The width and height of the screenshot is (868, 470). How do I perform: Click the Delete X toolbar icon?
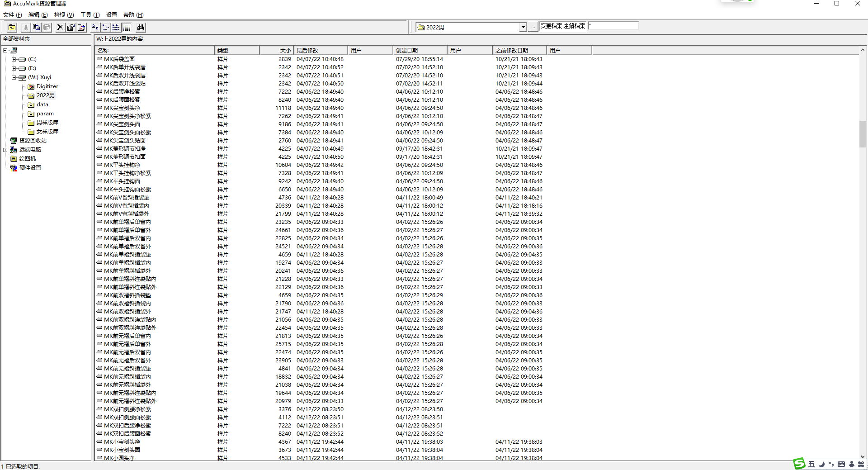pos(60,28)
